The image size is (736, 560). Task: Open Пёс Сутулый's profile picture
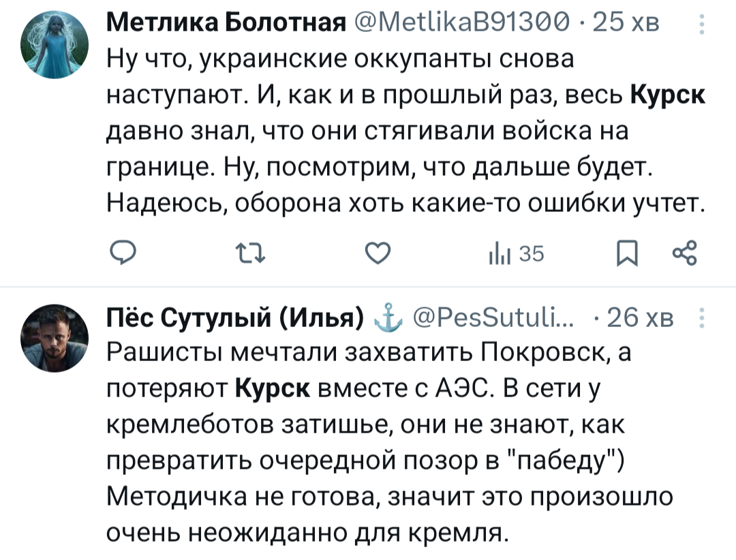pyautogui.click(x=63, y=339)
